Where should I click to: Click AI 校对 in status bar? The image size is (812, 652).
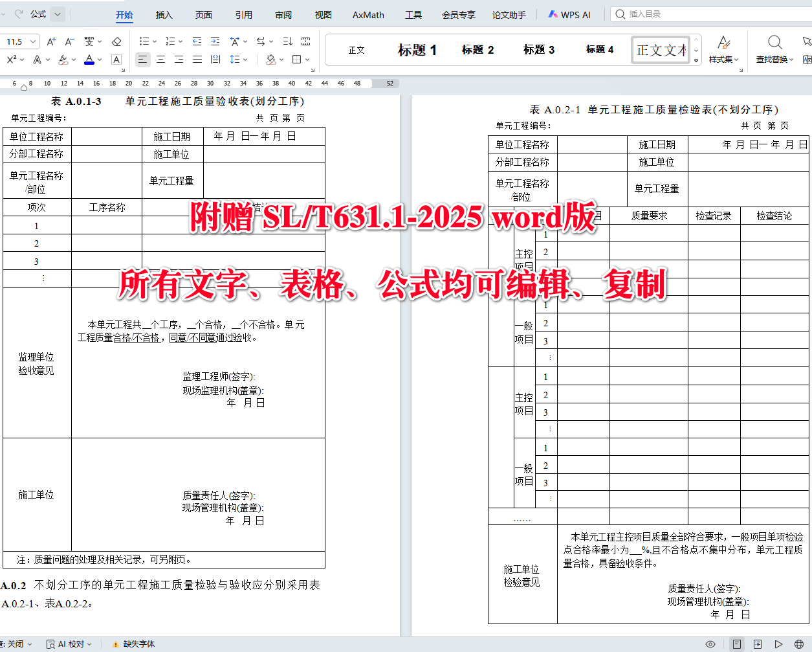click(69, 644)
